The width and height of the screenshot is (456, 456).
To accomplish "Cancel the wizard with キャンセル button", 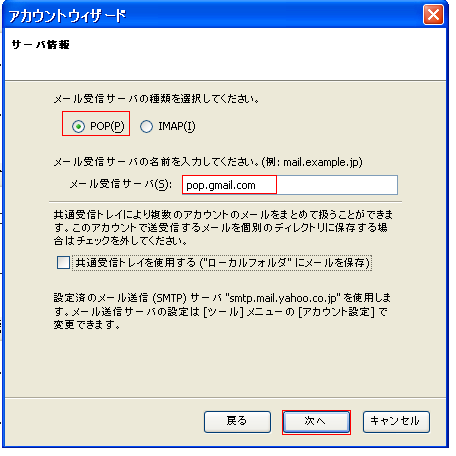I will click(396, 422).
